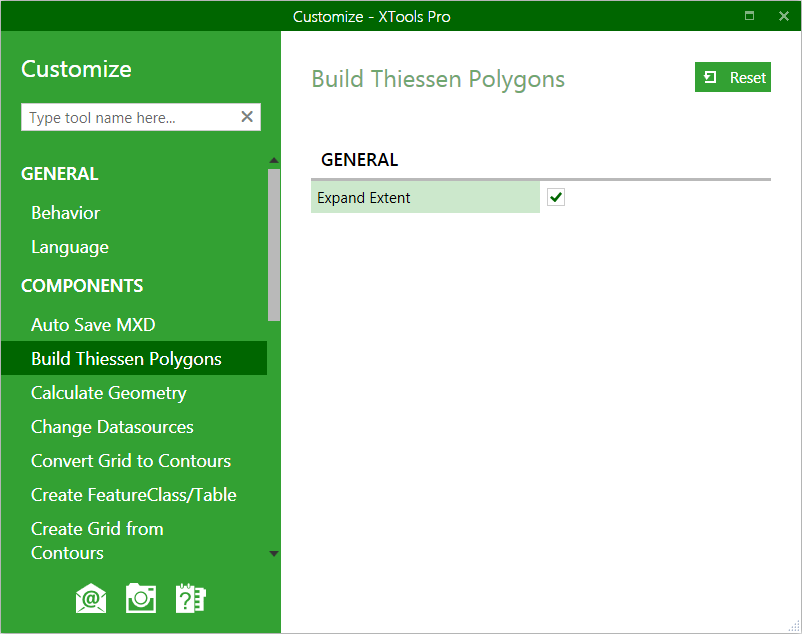The width and height of the screenshot is (802, 634).
Task: Click the Expand Extent label row
Action: click(425, 197)
